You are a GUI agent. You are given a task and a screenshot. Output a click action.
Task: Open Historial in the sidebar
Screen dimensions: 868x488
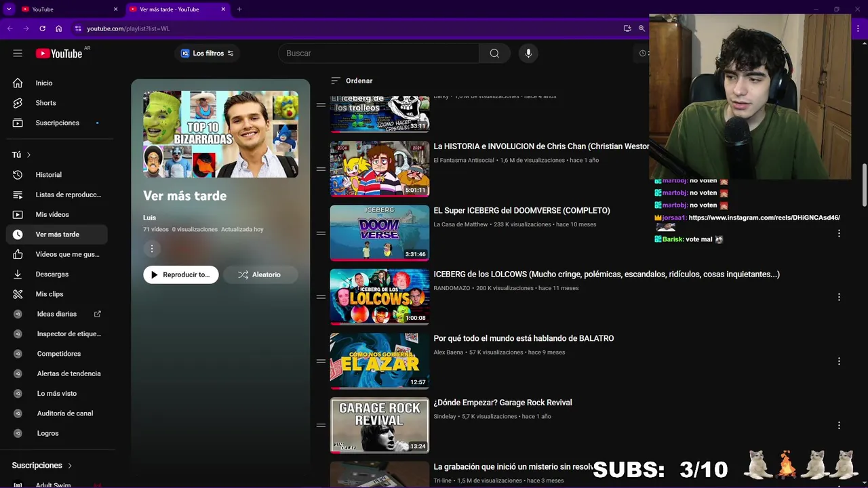click(x=57, y=175)
